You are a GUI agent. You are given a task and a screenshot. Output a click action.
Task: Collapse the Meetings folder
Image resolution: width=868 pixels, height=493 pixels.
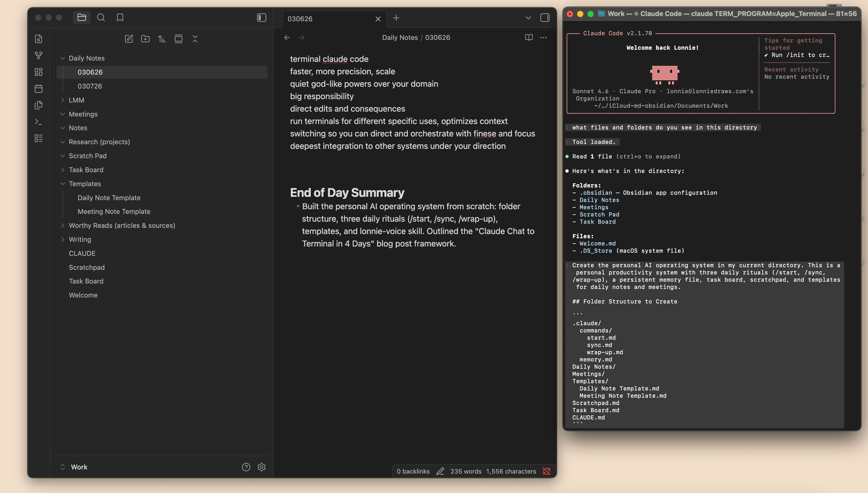[63, 114]
